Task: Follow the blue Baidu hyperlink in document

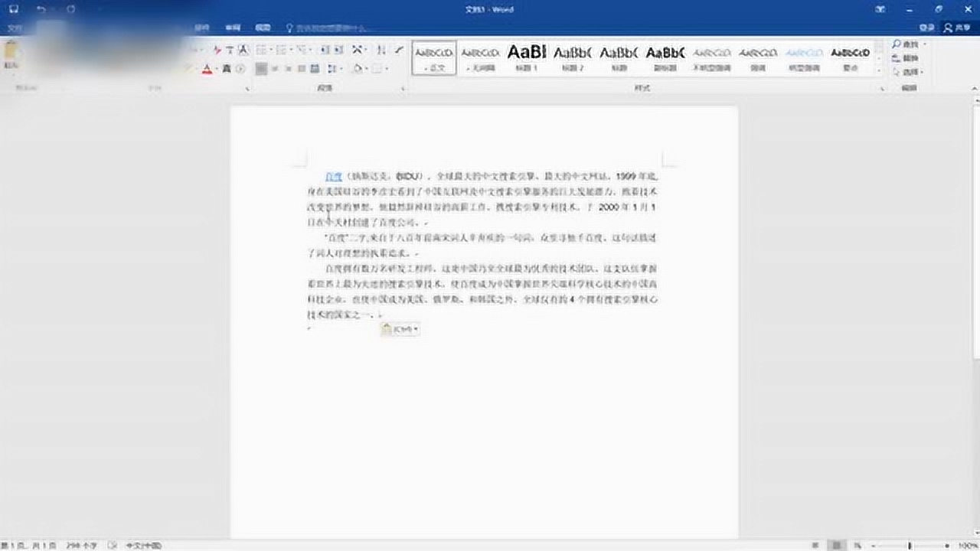Action: coord(333,176)
